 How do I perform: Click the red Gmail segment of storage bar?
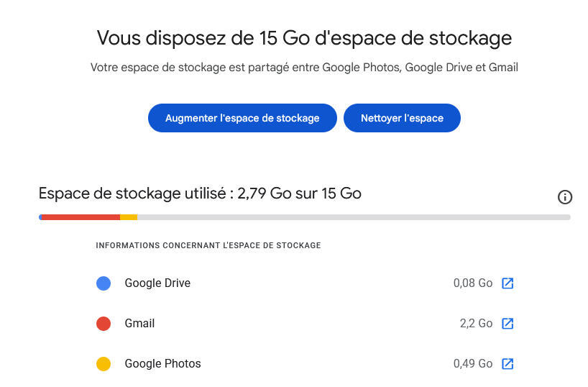click(81, 217)
